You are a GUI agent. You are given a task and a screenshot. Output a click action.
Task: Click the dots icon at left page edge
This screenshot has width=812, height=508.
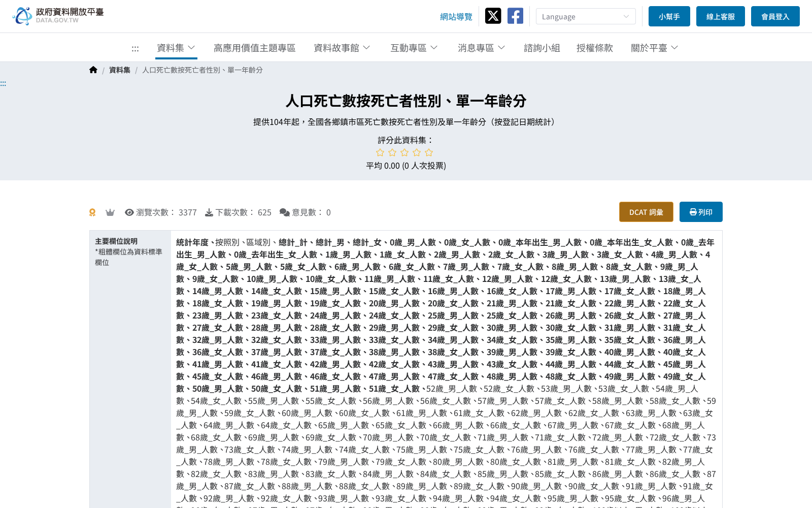pos(3,83)
